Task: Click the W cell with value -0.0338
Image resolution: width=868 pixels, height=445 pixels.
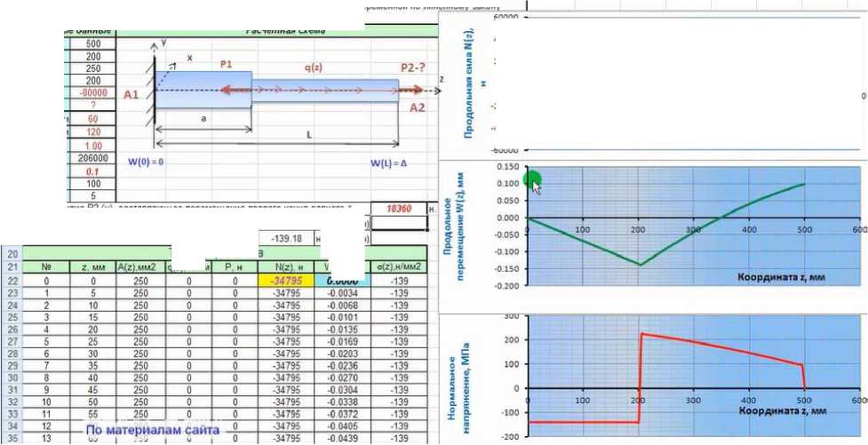Action: [341, 402]
